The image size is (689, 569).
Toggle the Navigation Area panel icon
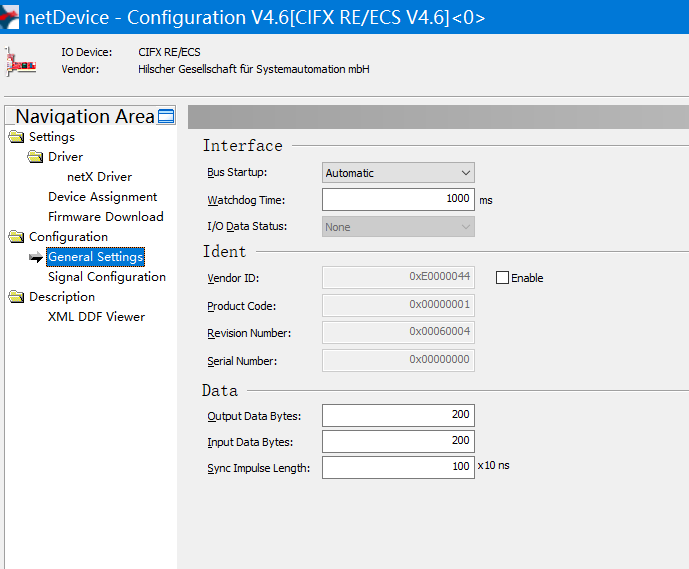point(166,116)
